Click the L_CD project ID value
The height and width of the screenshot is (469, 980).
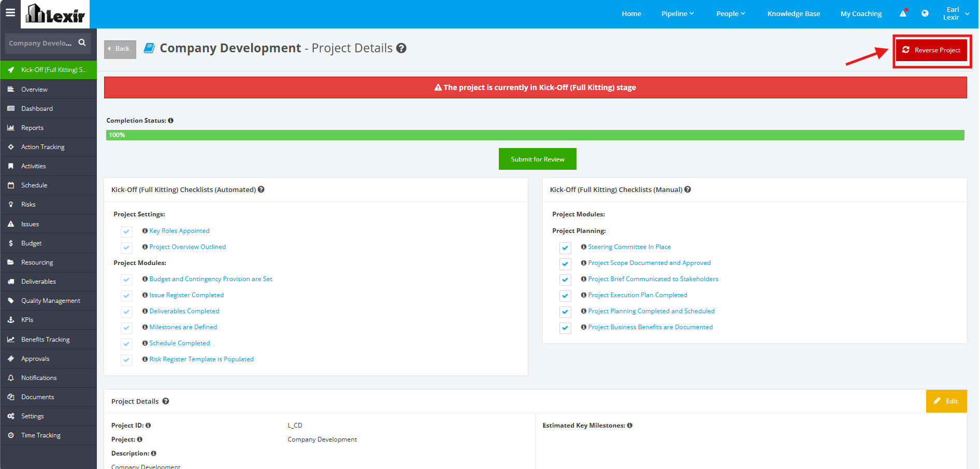pyautogui.click(x=295, y=426)
